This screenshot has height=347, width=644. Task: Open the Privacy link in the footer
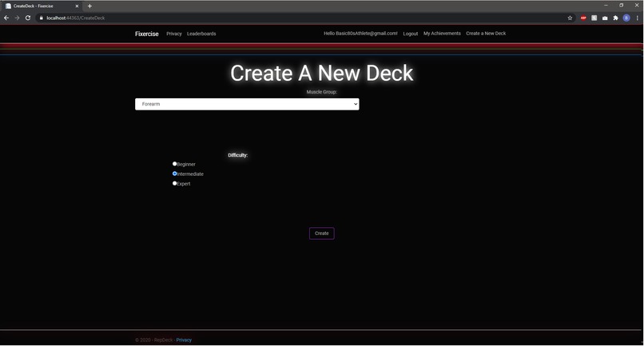(184, 340)
